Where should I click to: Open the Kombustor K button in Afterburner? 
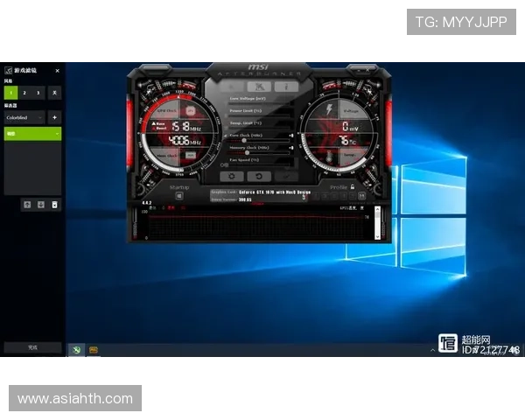point(259,87)
